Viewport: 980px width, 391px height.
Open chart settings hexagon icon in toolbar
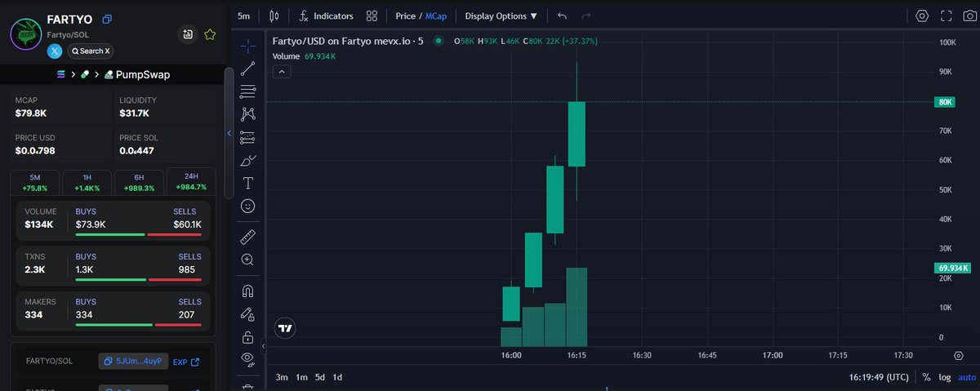(x=922, y=16)
